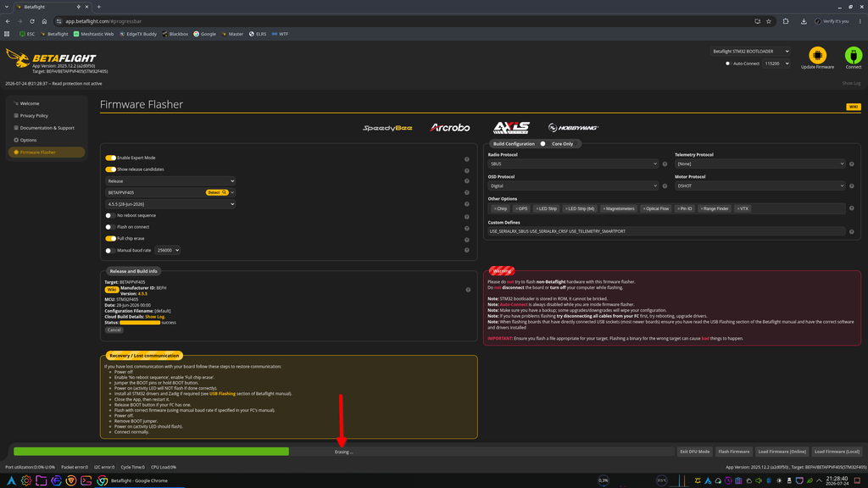
Task: Click the Update Firmware chip icon
Action: 817,55
